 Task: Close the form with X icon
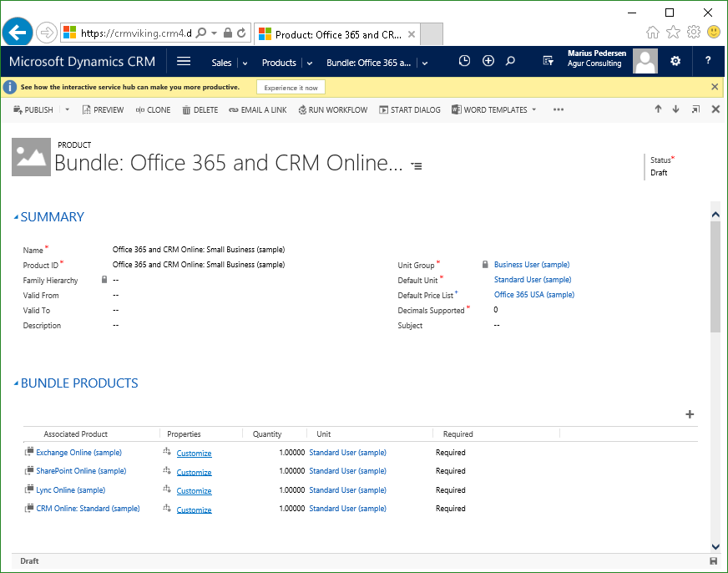(715, 109)
